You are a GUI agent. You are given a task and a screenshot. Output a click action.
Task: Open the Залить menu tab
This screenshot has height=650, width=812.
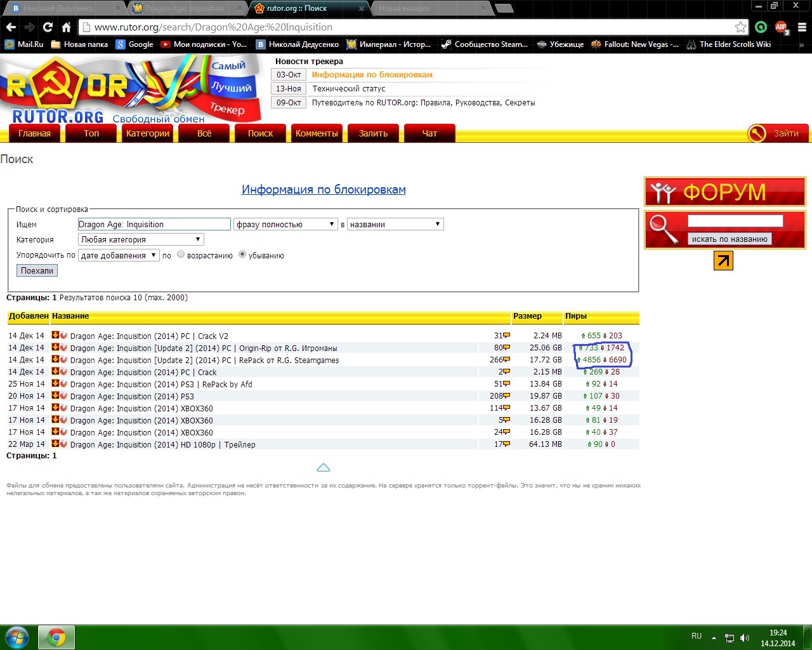click(373, 133)
